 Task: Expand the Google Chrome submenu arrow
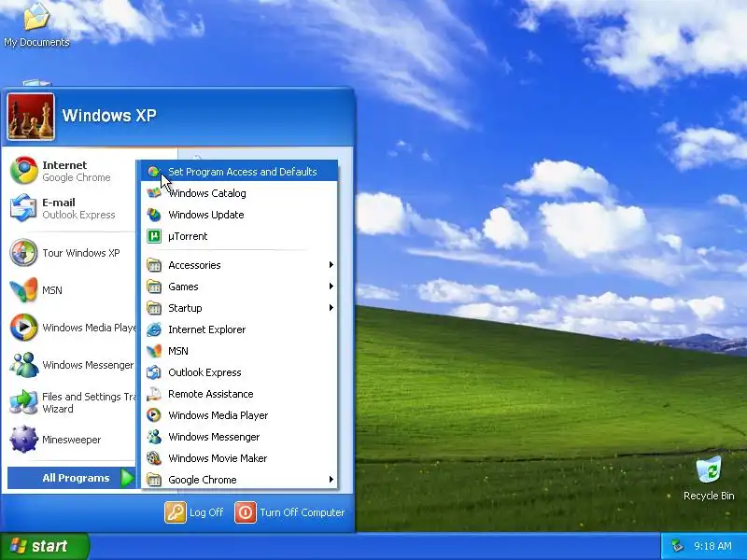331,480
